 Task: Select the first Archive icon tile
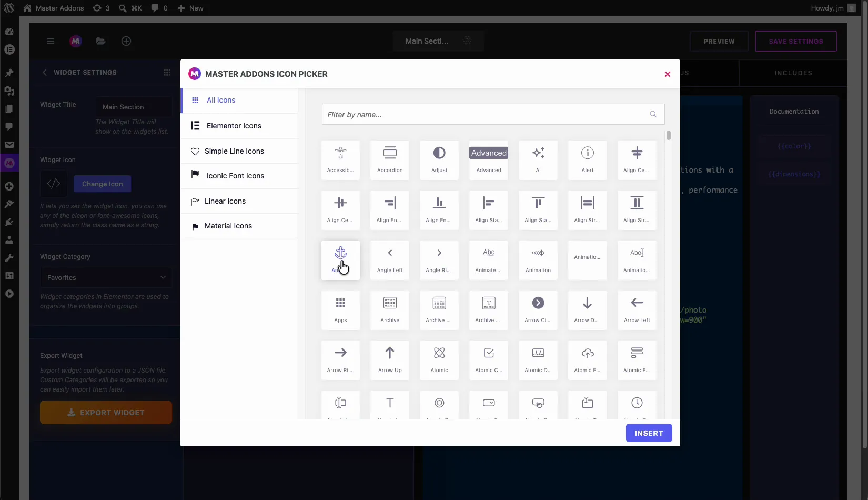point(390,310)
